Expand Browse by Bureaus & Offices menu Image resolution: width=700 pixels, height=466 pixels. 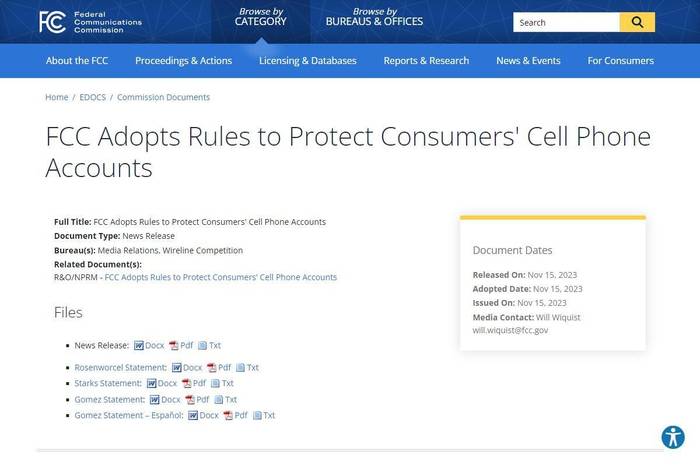pos(374,17)
